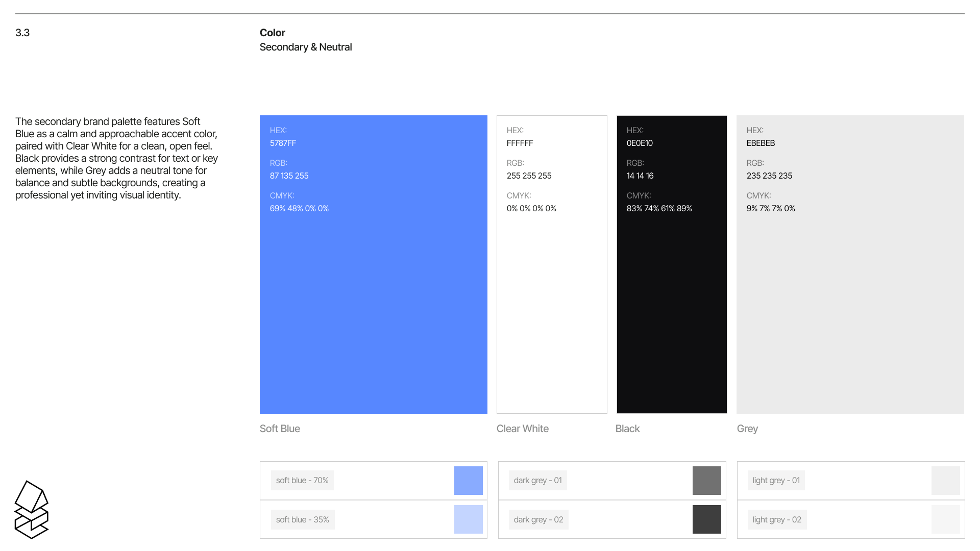The width and height of the screenshot is (980, 551).
Task: Click the hex value FFFFFF
Action: click(520, 143)
